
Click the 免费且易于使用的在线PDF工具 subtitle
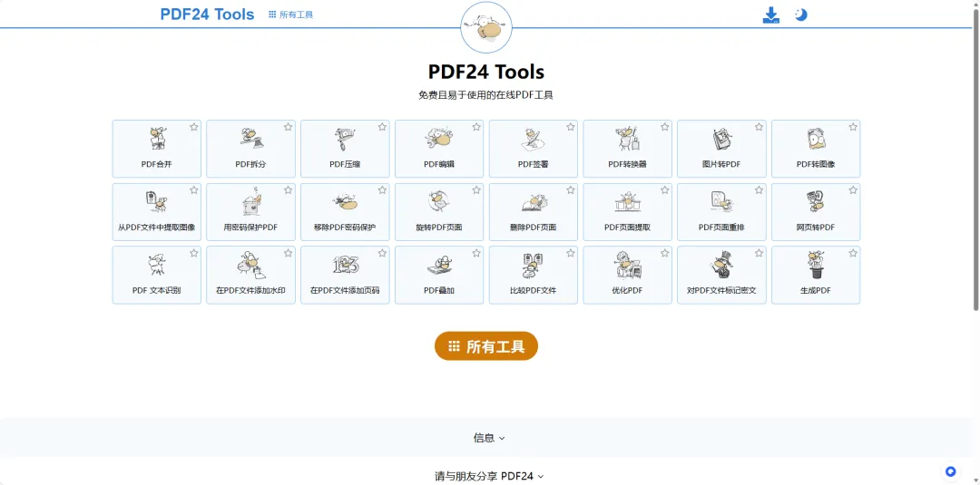[486, 95]
